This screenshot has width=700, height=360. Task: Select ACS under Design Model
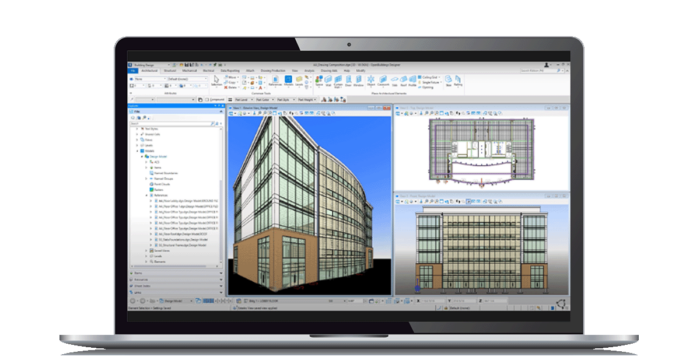click(x=154, y=162)
